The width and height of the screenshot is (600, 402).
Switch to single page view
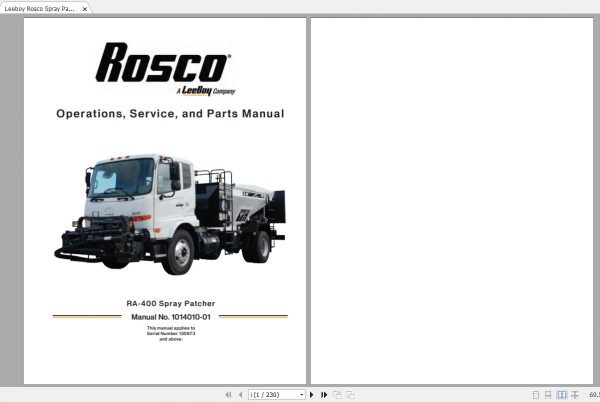pyautogui.click(x=536, y=395)
